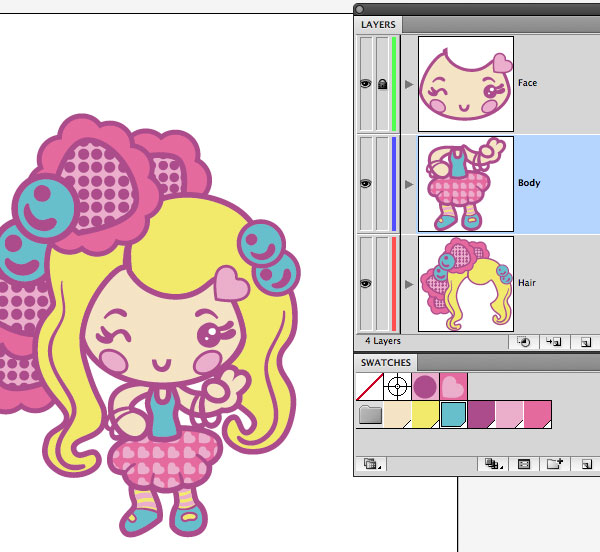
Task: Click the Create New Sublayer icon
Action: pyautogui.click(x=554, y=342)
